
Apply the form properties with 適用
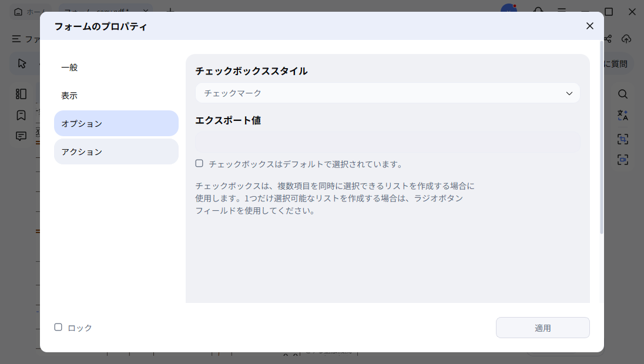(542, 327)
